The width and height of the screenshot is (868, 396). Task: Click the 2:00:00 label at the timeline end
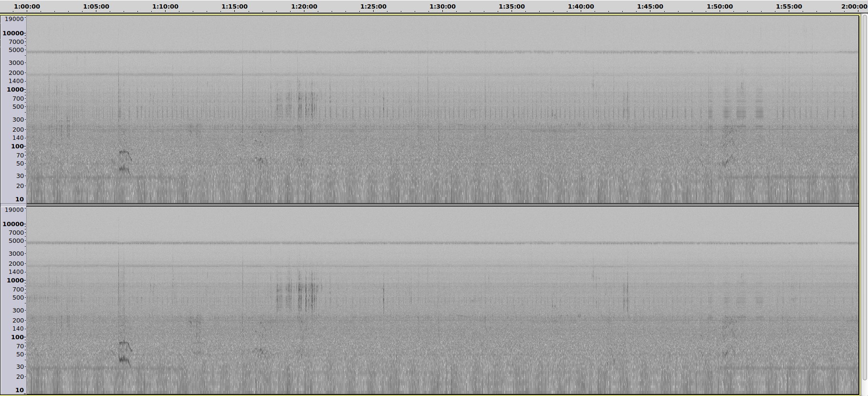[x=854, y=7]
